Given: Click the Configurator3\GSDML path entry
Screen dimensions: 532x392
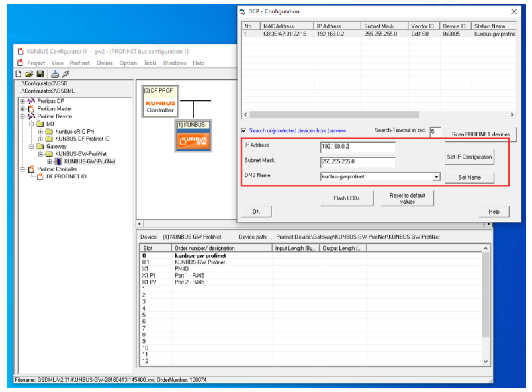Looking at the screenshot, I should point(46,91).
